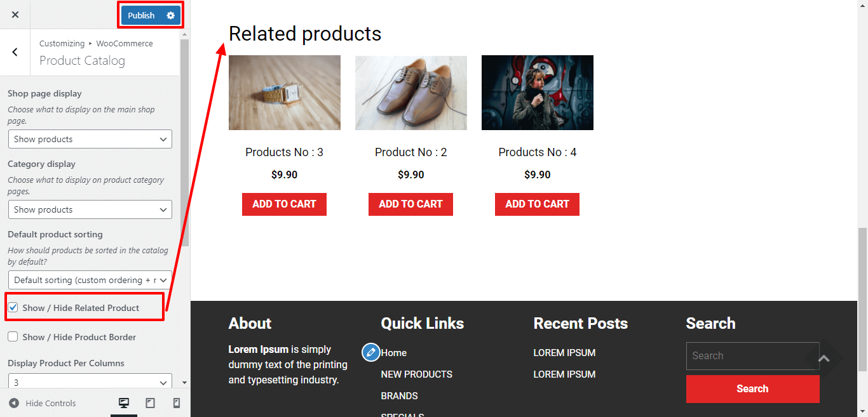Open the BRANDS footer link
This screenshot has height=417, width=868.
tap(399, 396)
